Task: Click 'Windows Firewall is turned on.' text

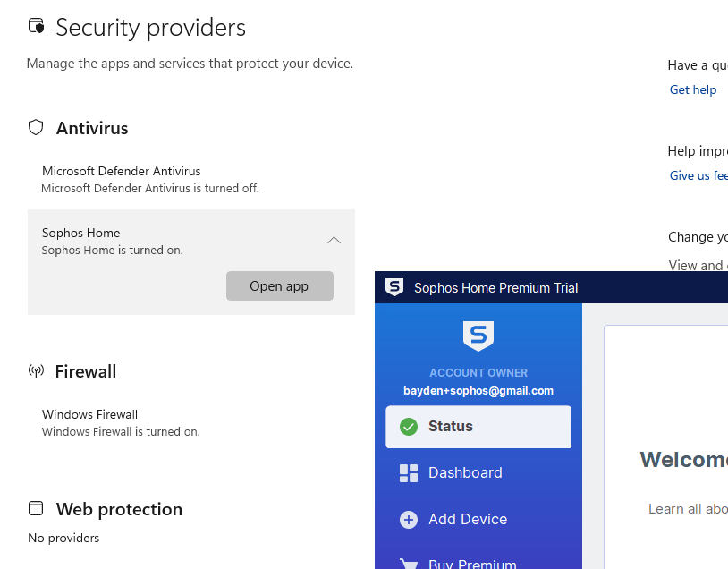Action: 121,431
